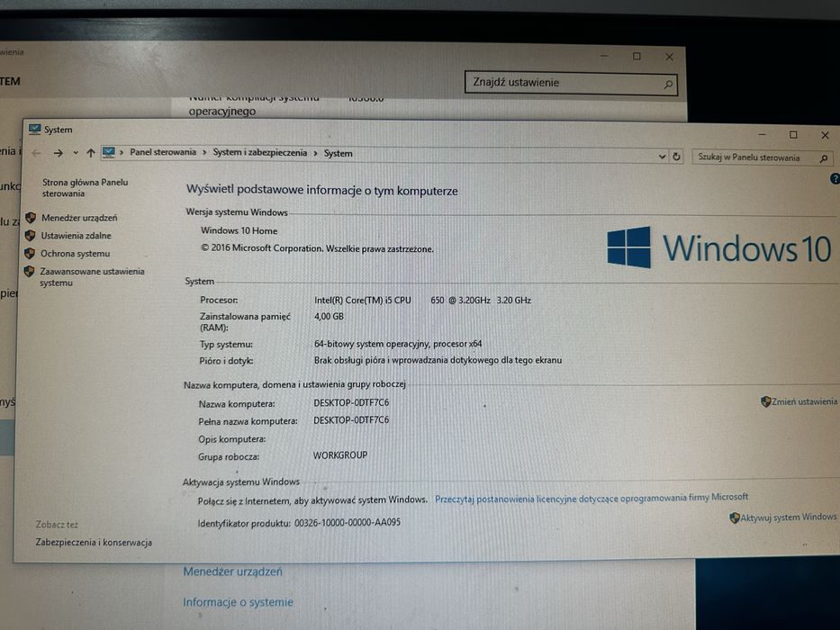Click search magnifier icon in Settings window
The width and height of the screenshot is (840, 630).
(x=668, y=85)
